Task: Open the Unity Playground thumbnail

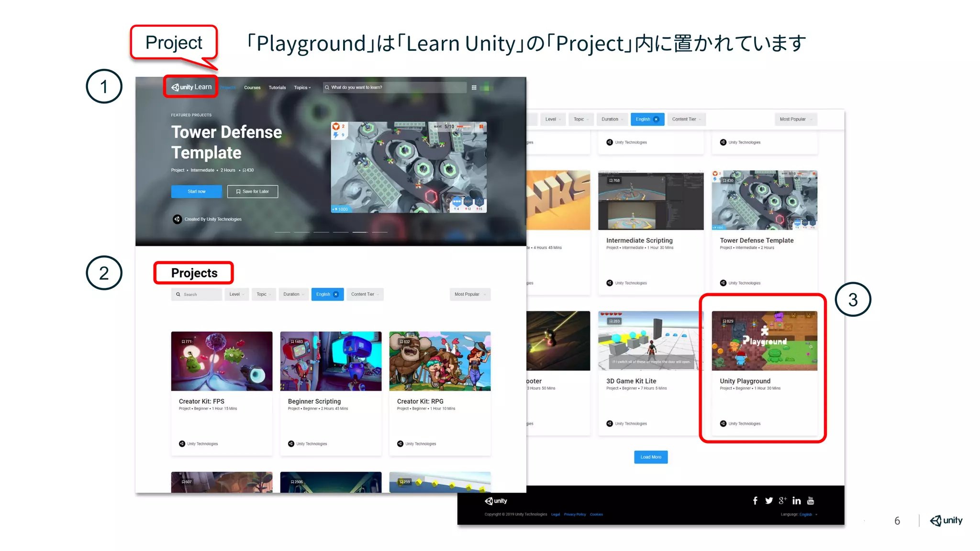Action: pos(765,341)
